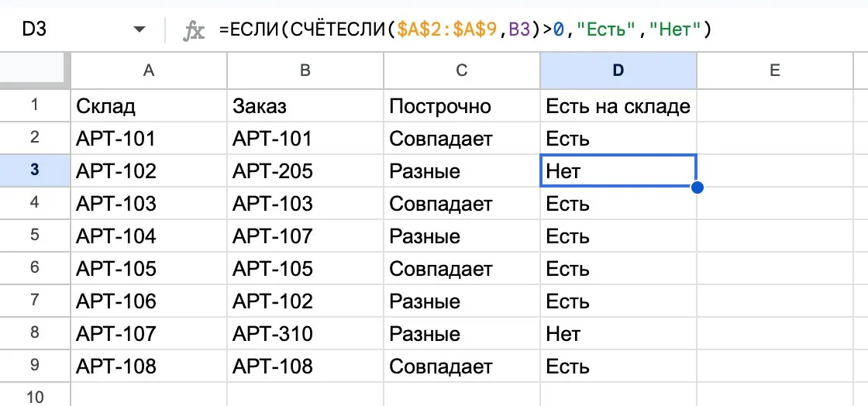Select cell B8 with АРТ-310
The height and width of the screenshot is (406, 868).
click(305, 333)
